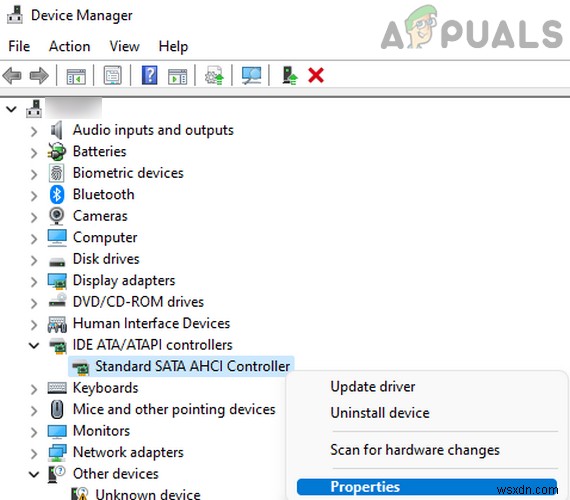The height and width of the screenshot is (500, 570).
Task: Expand Audio inputs and outputs chevron
Action: (x=34, y=131)
